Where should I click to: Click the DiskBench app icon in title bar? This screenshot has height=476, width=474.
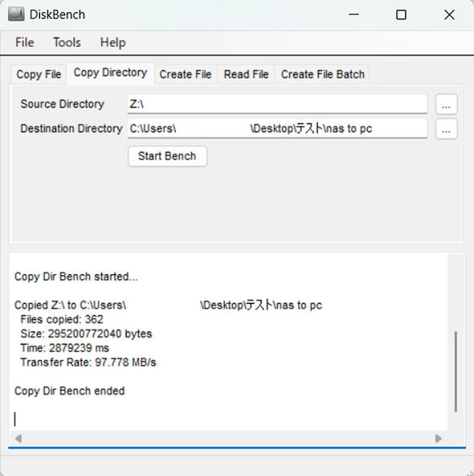tap(16, 14)
